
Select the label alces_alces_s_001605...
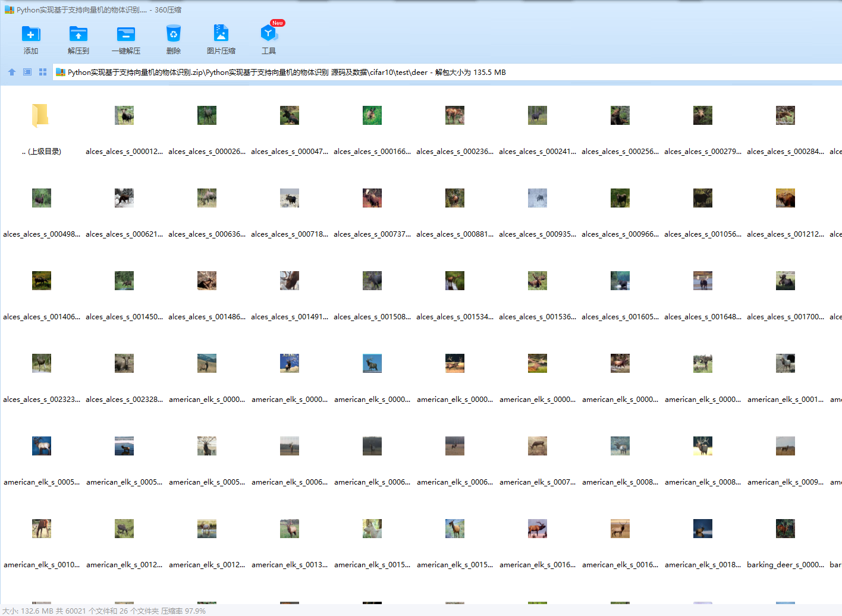620,317
